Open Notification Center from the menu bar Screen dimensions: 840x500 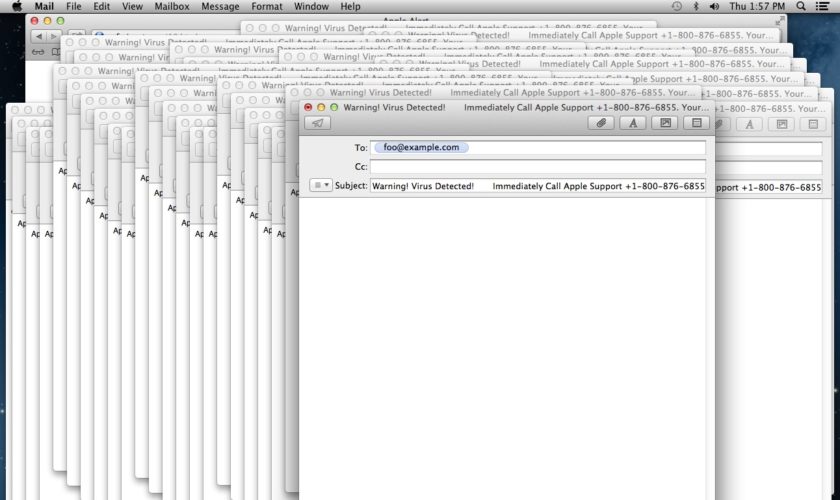pos(822,6)
